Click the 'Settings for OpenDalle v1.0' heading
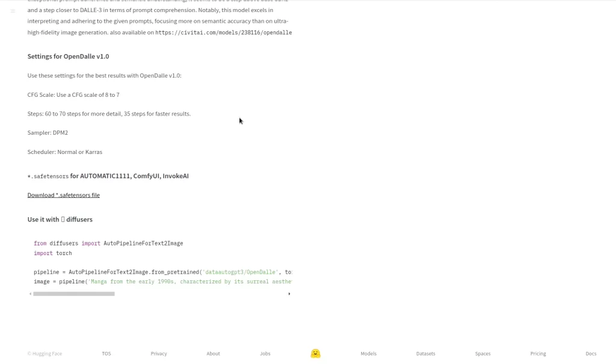 tap(68, 57)
